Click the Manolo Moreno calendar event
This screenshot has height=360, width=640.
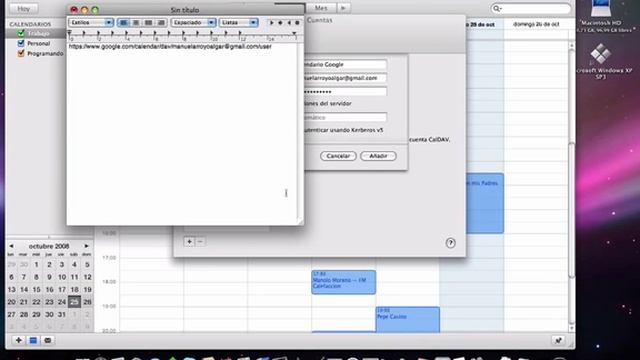343,282
